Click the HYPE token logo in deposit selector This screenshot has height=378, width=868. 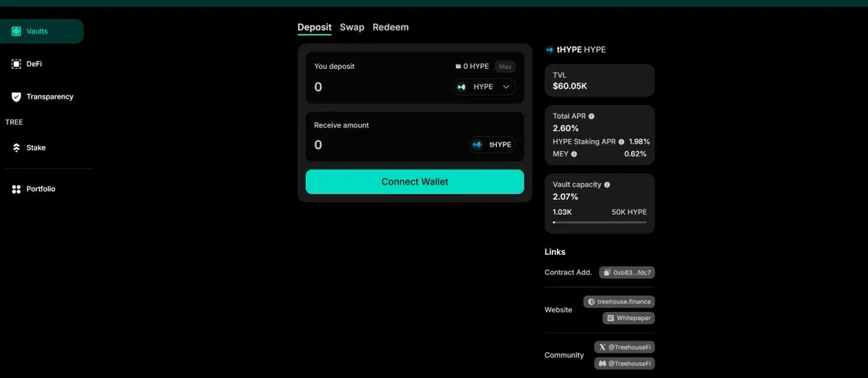[462, 87]
